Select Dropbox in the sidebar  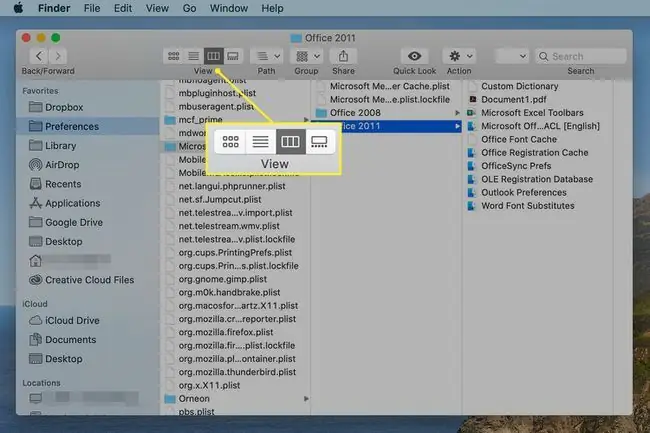coord(88,107)
